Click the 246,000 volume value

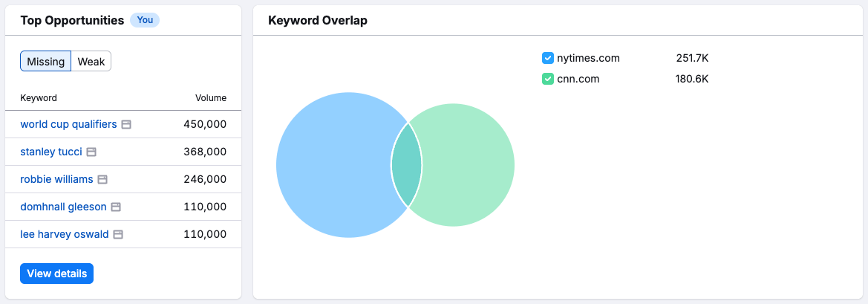coord(205,179)
